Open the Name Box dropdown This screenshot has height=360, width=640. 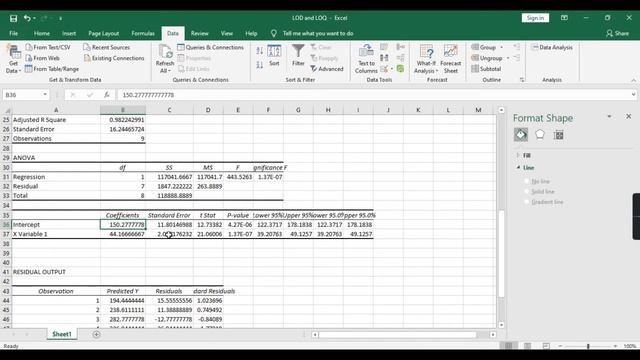pyautogui.click(x=45, y=95)
